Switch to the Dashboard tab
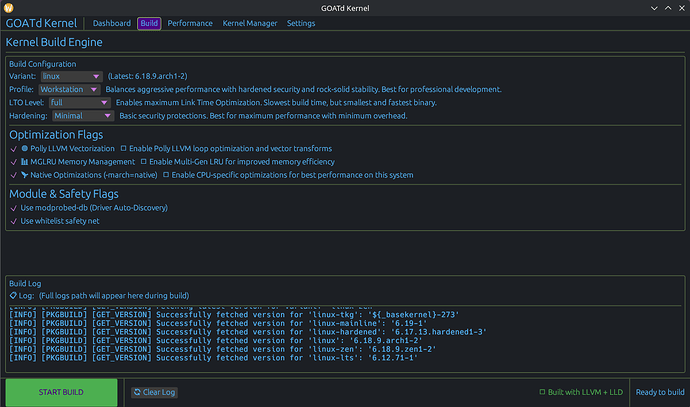690x407 pixels. 112,22
